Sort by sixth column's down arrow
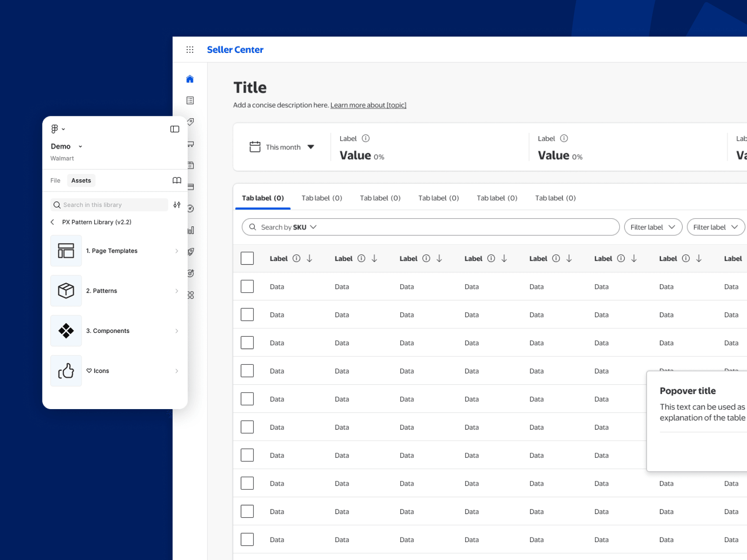747x560 pixels. (634, 258)
